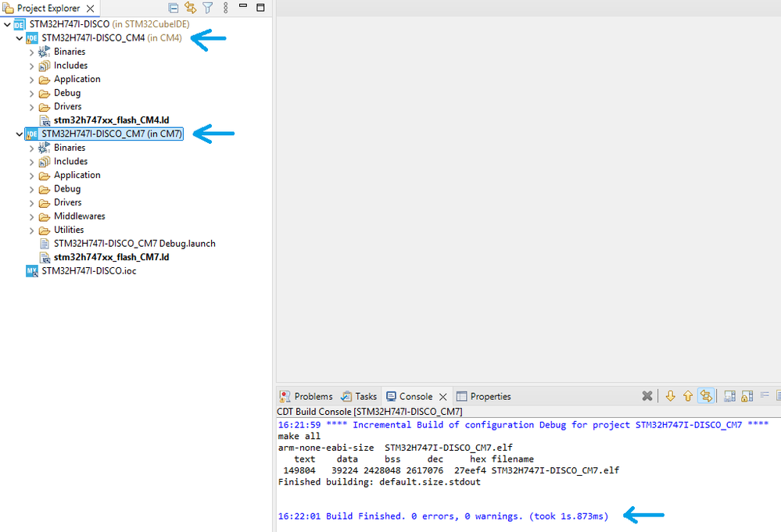
Task: Close the Project Explorer tab
Action: [90, 9]
